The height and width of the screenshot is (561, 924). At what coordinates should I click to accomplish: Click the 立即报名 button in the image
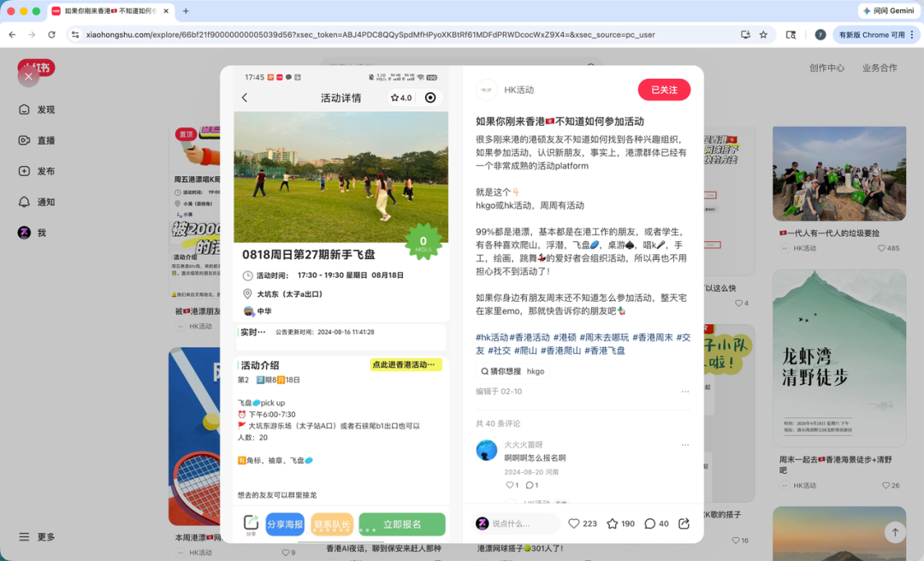(402, 524)
